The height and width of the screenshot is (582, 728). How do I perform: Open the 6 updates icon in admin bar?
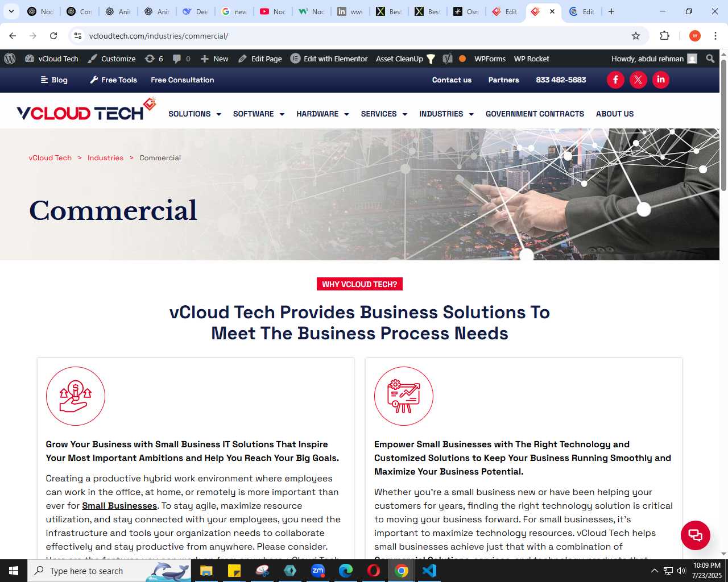154,59
